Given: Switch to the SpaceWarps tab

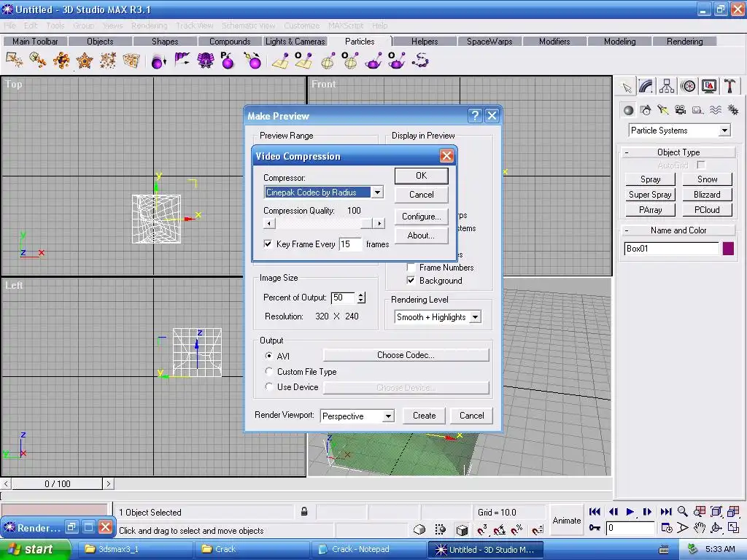Looking at the screenshot, I should (489, 42).
